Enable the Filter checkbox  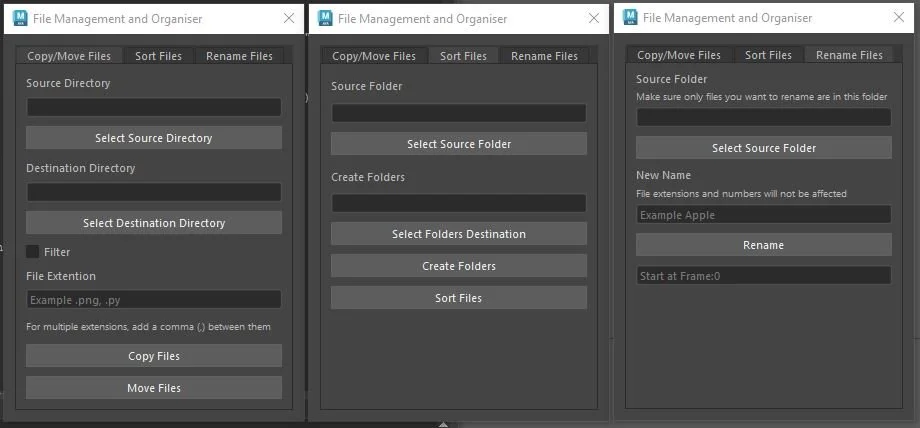[x=33, y=252]
